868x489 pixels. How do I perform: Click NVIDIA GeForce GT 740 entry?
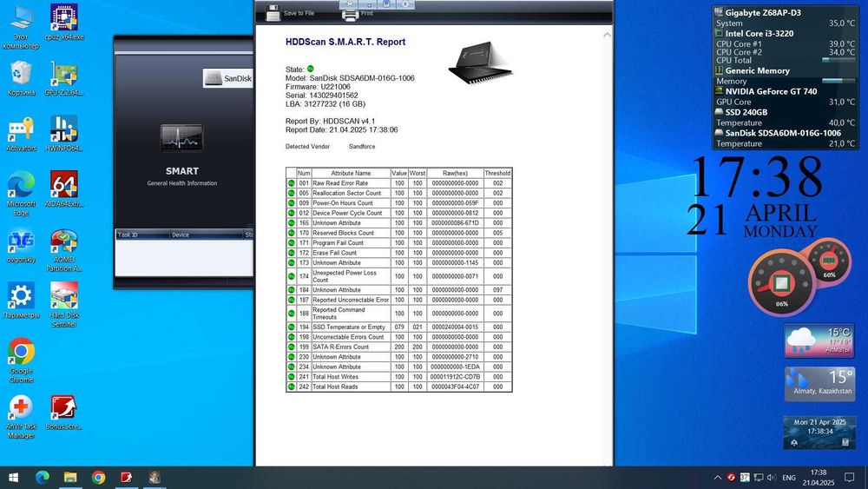click(771, 92)
